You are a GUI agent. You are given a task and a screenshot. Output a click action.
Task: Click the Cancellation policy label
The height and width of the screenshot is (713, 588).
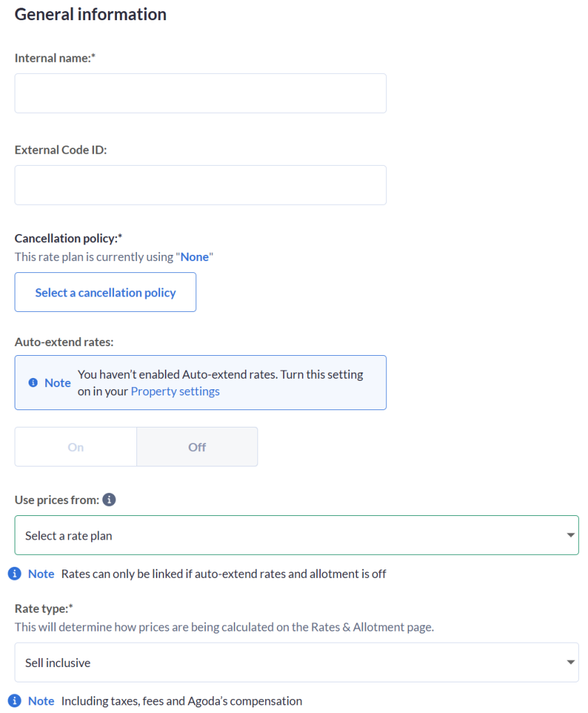(68, 238)
